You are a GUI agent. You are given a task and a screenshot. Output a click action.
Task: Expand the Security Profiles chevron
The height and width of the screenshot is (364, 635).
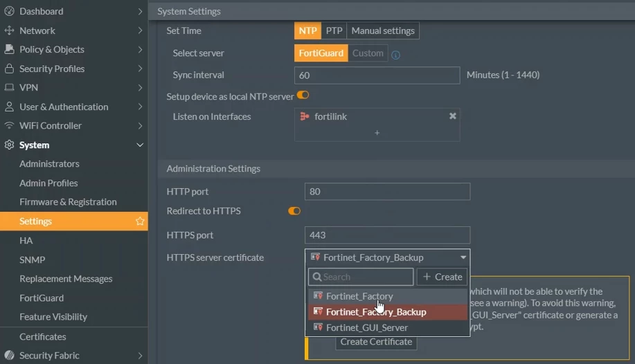click(x=140, y=69)
